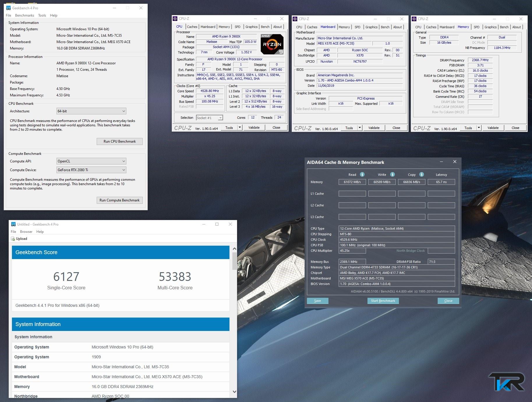Click the CPU-Z title icon in the CPU tab window
This screenshot has height=402, width=532.
tap(175, 19)
